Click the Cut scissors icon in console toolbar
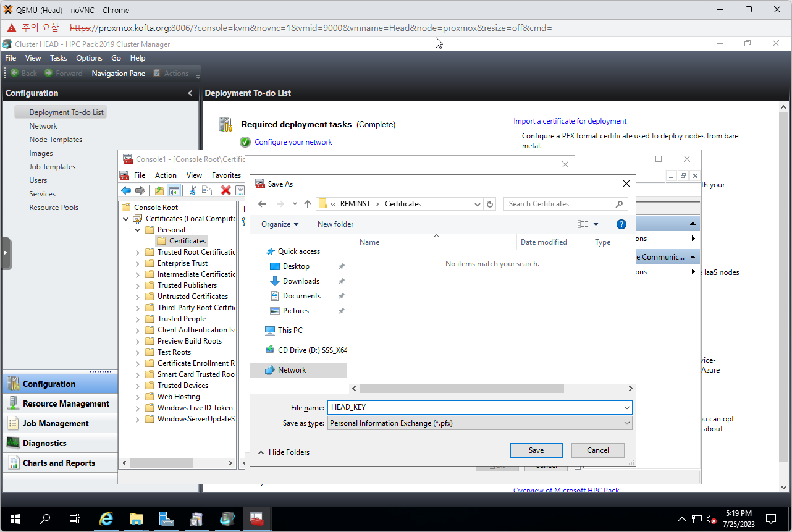 click(x=193, y=191)
